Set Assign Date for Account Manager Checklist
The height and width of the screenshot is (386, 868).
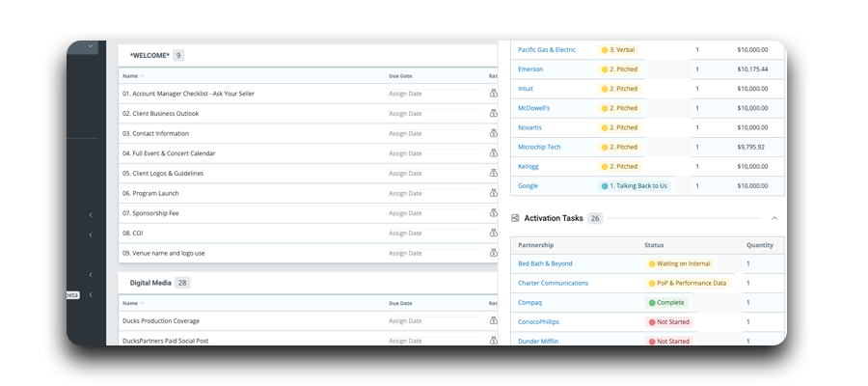[x=405, y=94]
